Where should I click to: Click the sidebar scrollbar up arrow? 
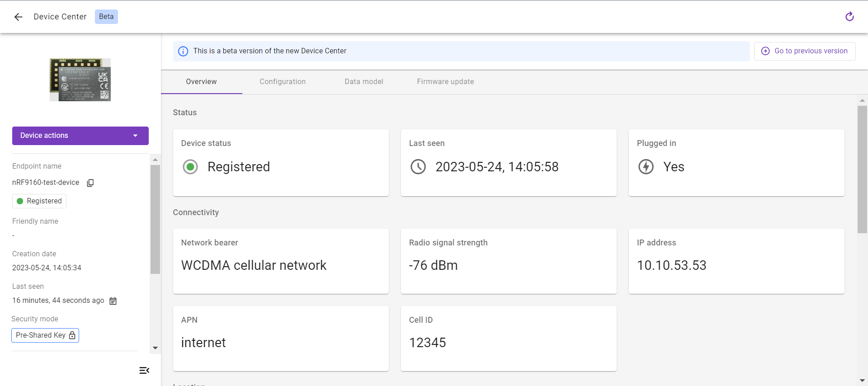click(155, 160)
